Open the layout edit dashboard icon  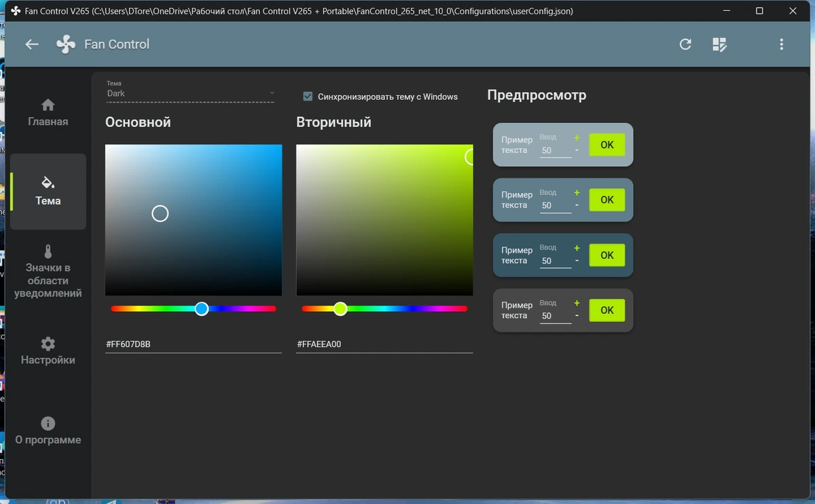click(719, 44)
